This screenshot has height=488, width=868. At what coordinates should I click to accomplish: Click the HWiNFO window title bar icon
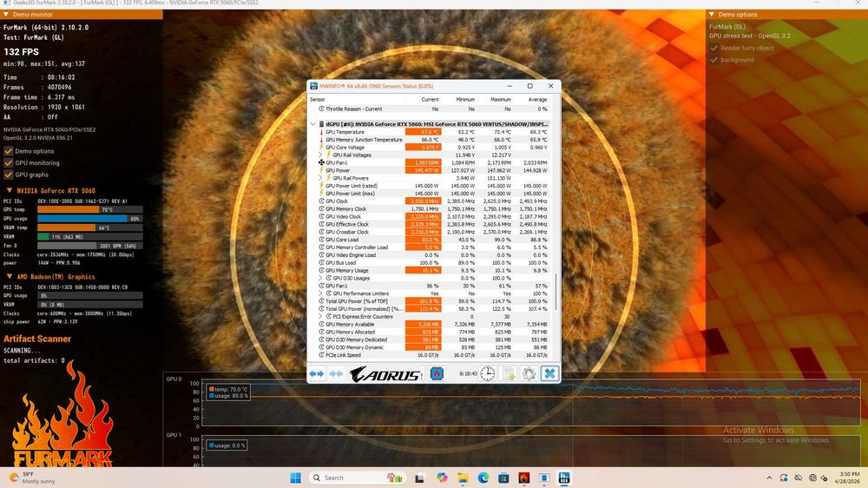314,86
